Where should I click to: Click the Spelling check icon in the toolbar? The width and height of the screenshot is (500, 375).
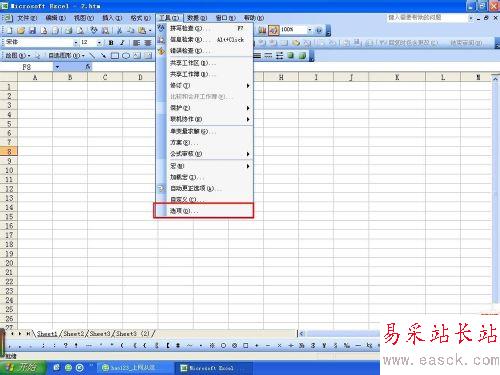click(x=94, y=31)
